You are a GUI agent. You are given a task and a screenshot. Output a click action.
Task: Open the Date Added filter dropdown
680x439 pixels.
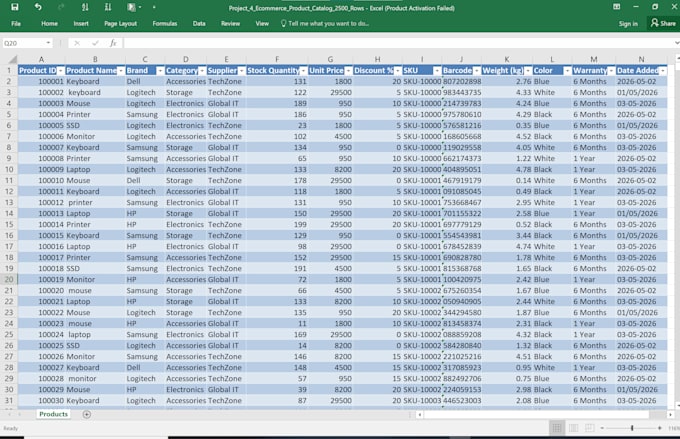click(663, 71)
